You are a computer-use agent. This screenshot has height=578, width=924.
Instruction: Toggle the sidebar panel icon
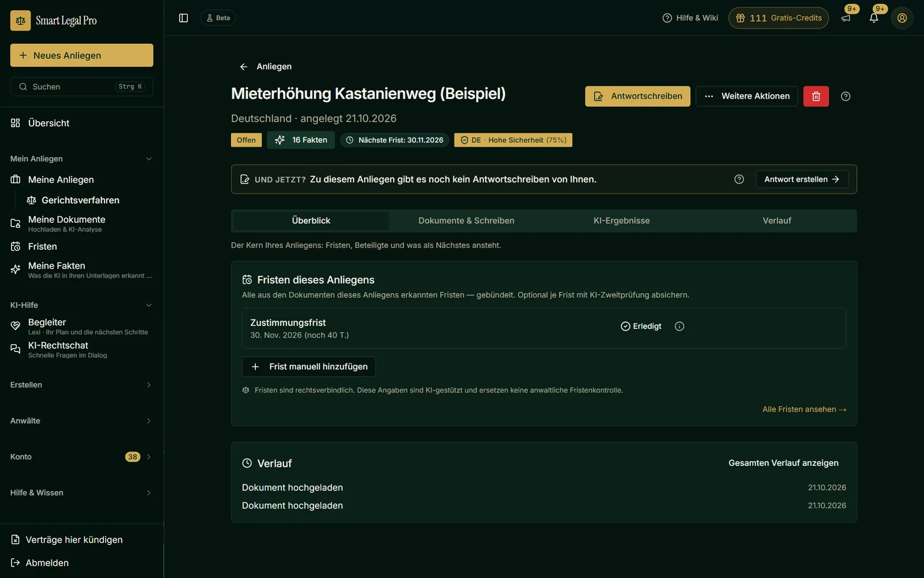[x=184, y=18]
